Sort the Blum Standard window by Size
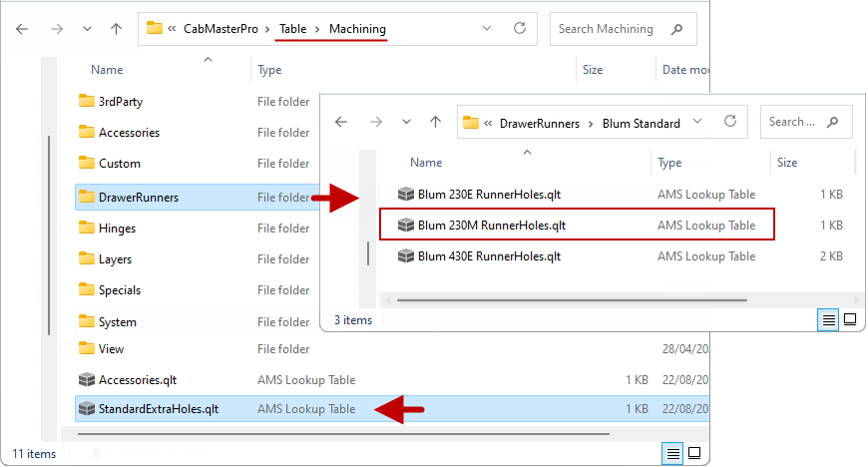 click(x=787, y=163)
